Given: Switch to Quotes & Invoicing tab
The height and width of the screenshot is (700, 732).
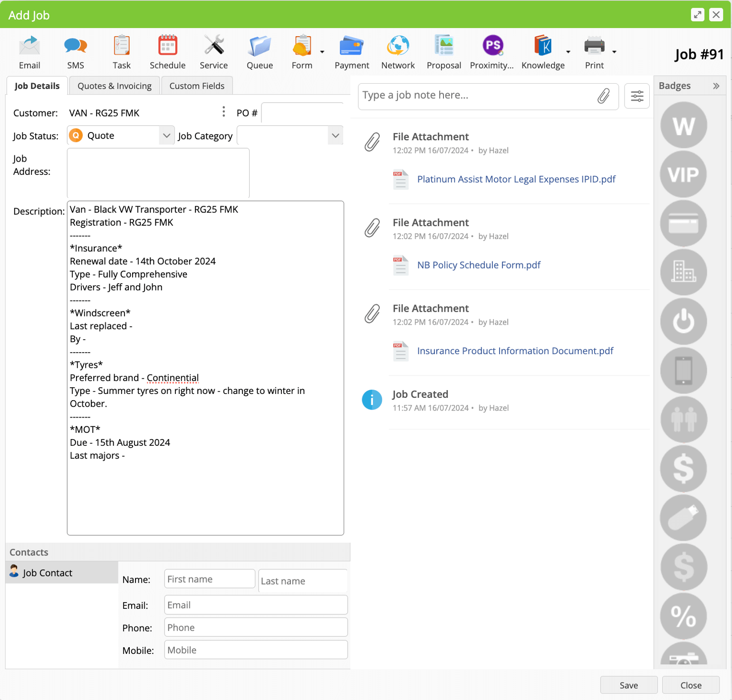Looking at the screenshot, I should [x=115, y=86].
